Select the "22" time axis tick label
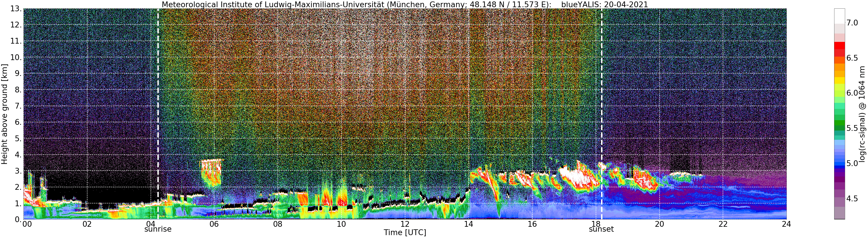 tap(723, 224)
